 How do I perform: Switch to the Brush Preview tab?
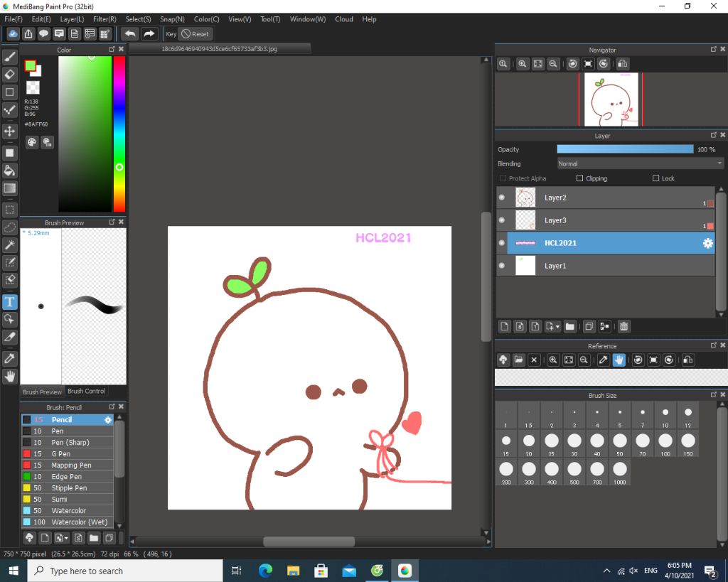[42, 392]
